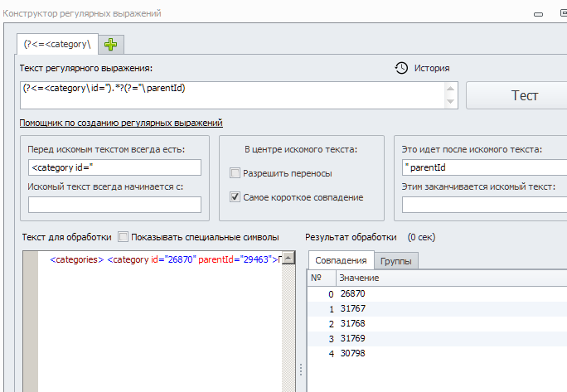Select the 'Совпадения' tab
The width and height of the screenshot is (567, 392).
[341, 260]
